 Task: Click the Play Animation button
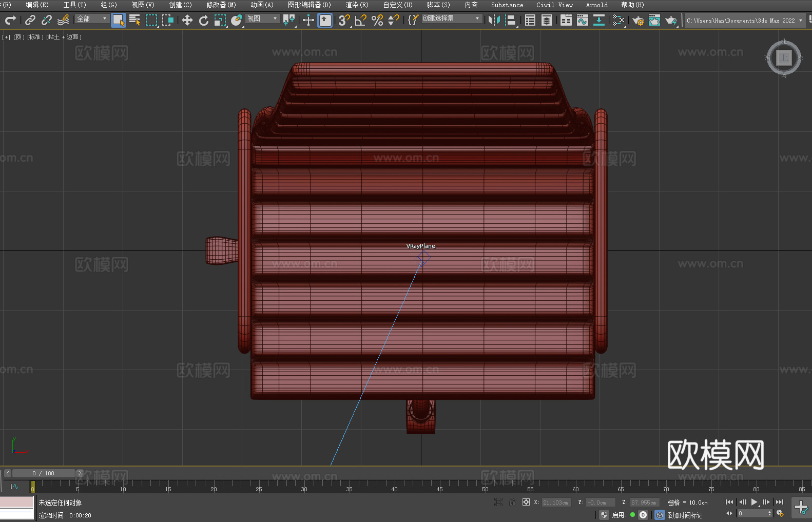pos(755,502)
